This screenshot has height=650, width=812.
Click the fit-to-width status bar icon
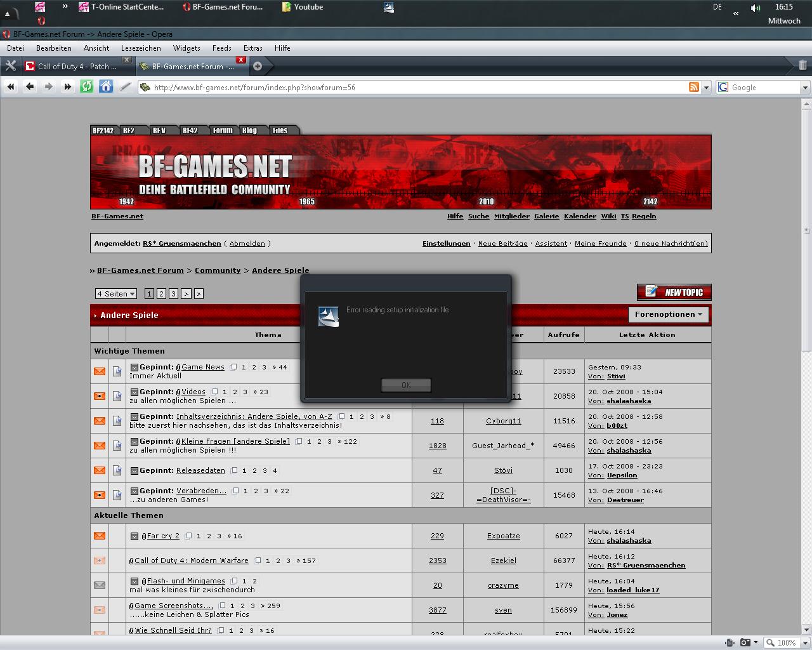[730, 642]
